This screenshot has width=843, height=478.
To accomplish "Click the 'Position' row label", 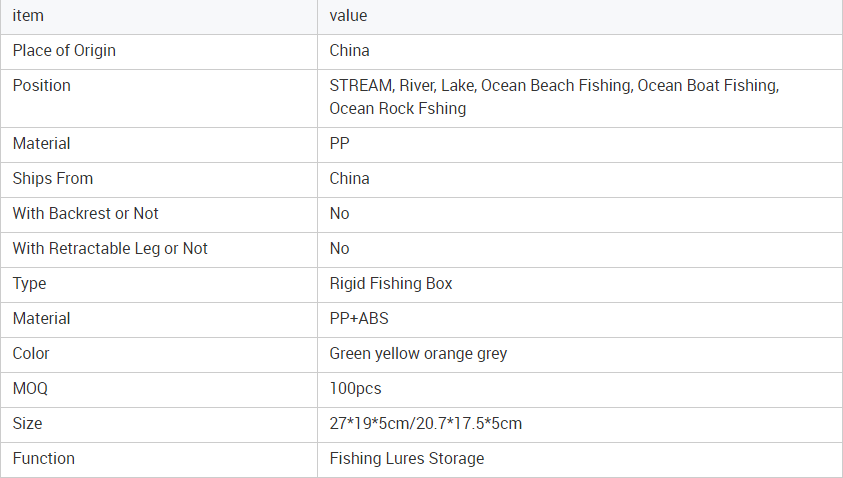I will pos(41,85).
